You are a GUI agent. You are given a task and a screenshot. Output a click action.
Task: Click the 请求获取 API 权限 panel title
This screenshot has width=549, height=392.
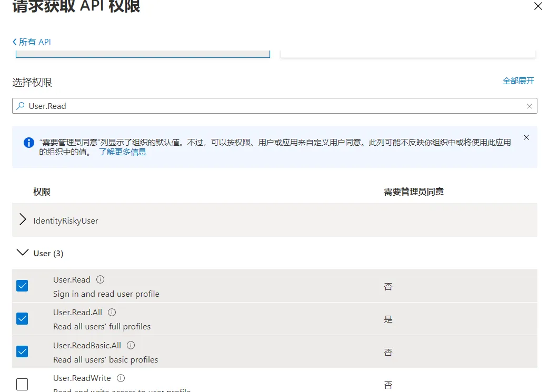click(76, 6)
